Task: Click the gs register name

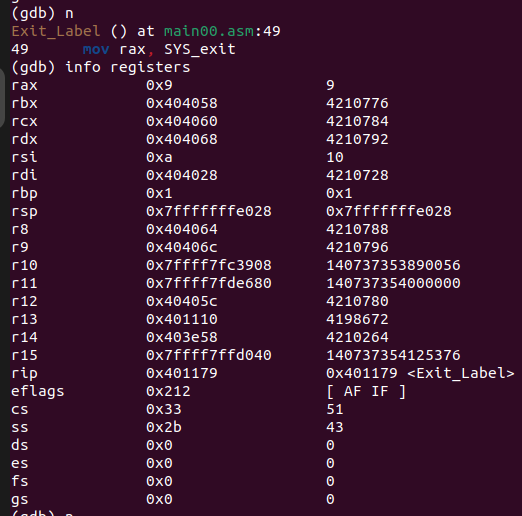Action: click(x=20, y=500)
